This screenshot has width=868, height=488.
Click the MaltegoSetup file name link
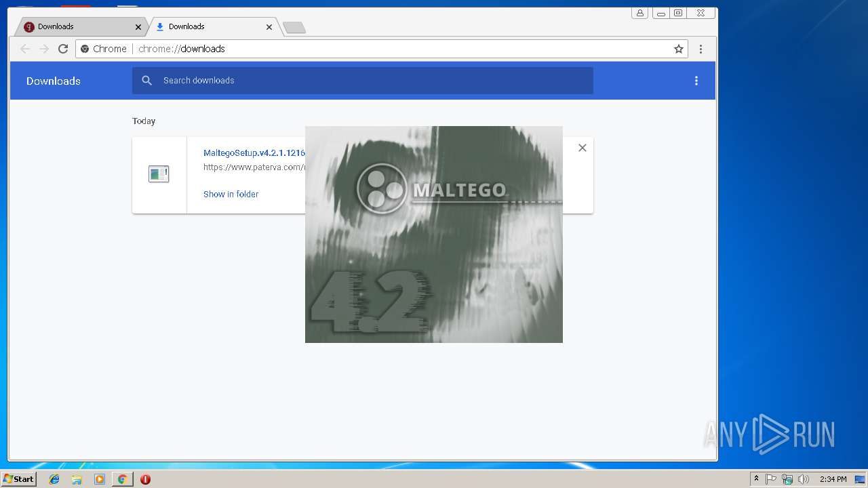[x=254, y=153]
